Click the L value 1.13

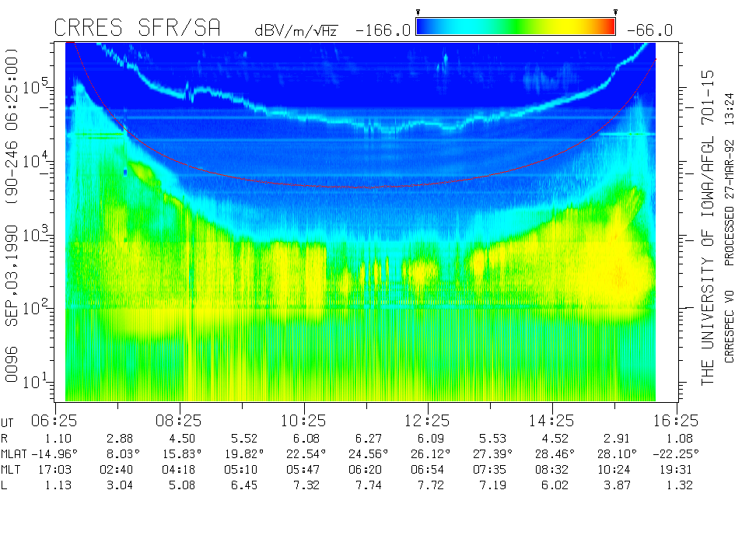click(x=58, y=485)
